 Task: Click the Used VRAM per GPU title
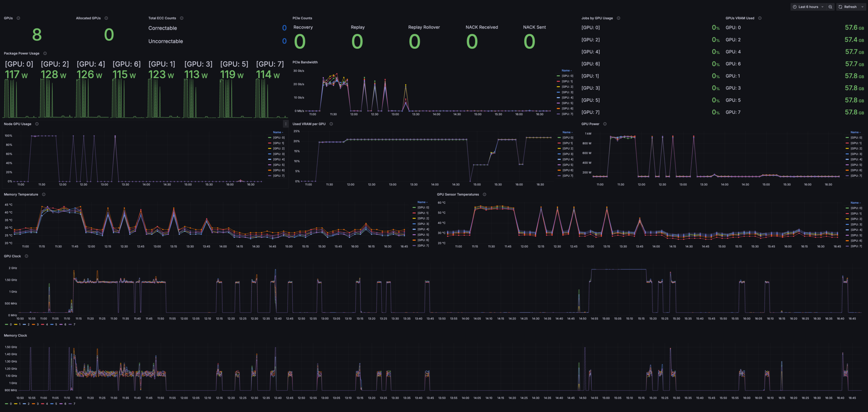(309, 124)
